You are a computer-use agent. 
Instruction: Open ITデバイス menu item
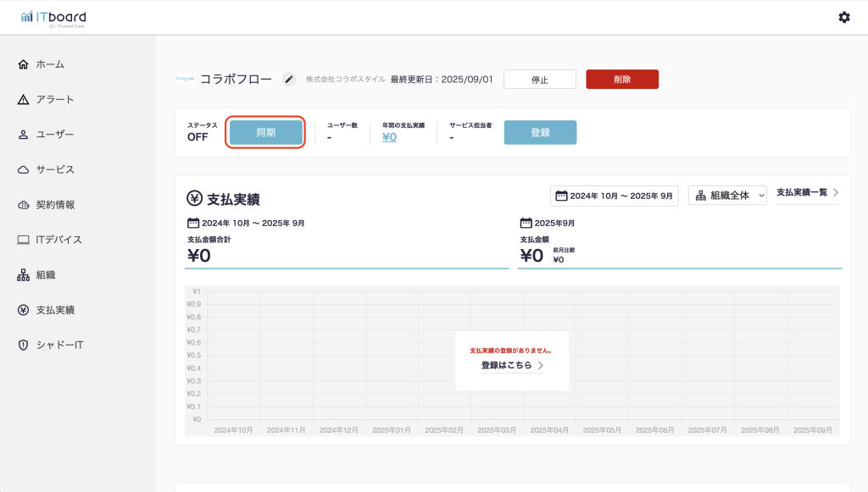click(x=58, y=240)
